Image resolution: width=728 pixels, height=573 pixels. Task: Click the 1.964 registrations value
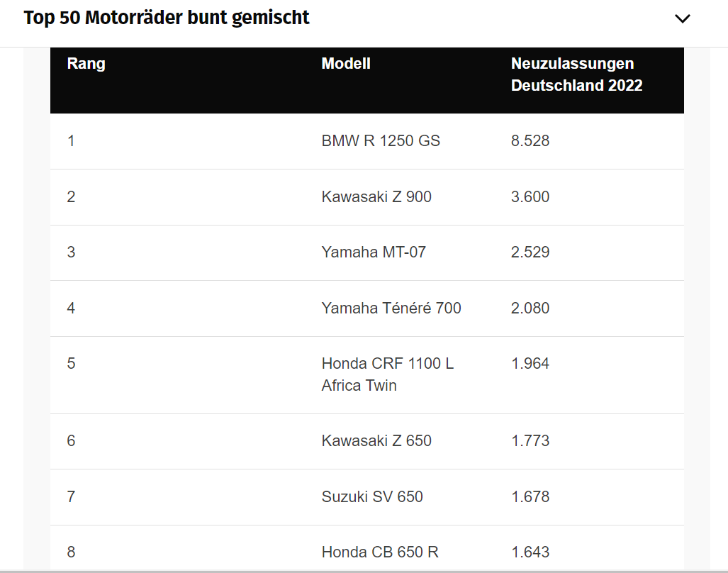coord(530,364)
